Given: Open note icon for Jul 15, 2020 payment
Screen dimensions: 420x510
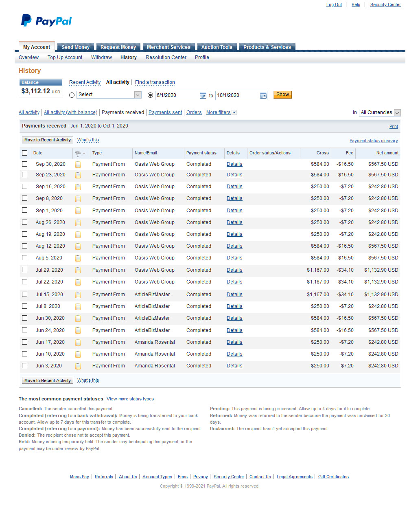Looking at the screenshot, I should point(78,295).
